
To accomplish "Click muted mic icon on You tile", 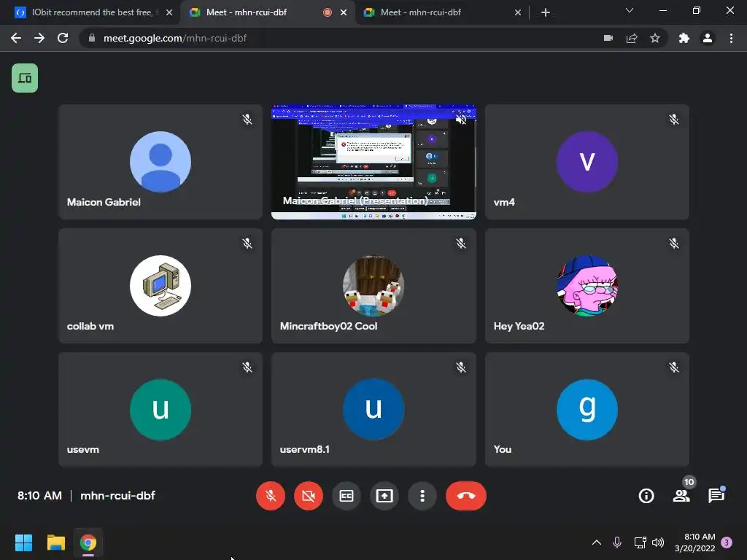I will pos(674,367).
